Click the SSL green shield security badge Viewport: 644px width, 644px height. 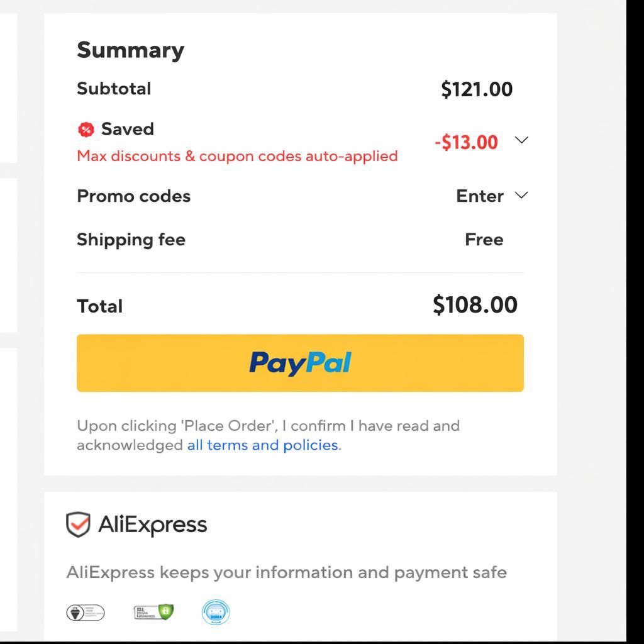(x=153, y=612)
